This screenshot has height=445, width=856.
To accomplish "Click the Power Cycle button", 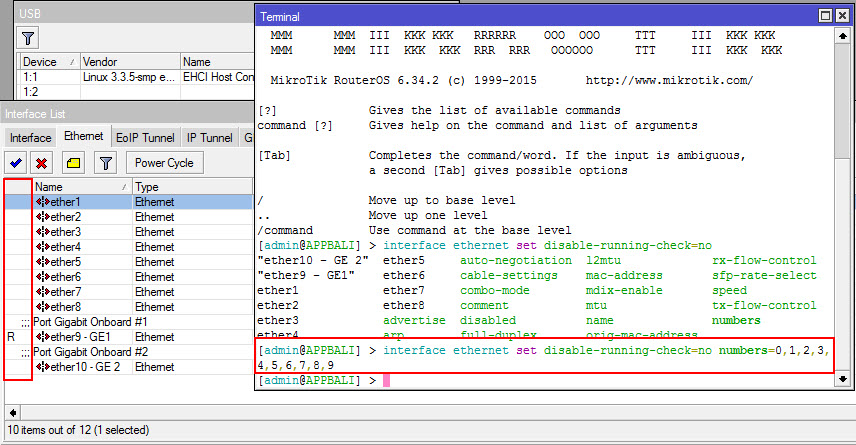I will [x=164, y=163].
